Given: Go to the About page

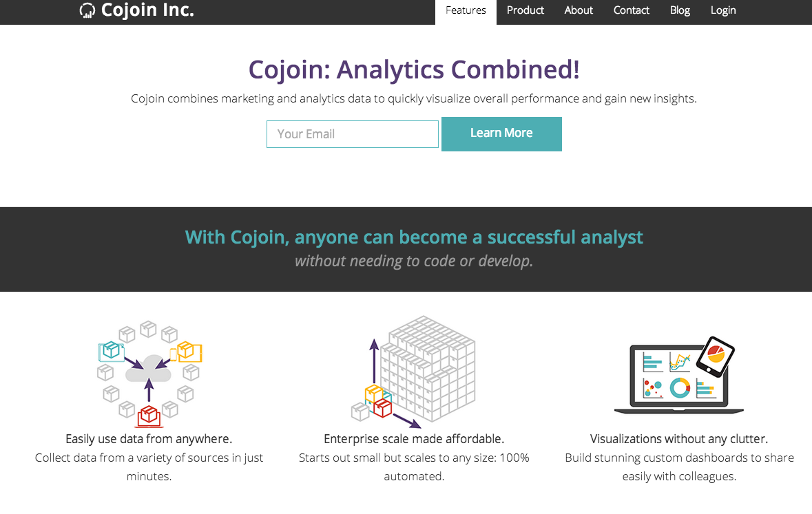Looking at the screenshot, I should (x=579, y=10).
